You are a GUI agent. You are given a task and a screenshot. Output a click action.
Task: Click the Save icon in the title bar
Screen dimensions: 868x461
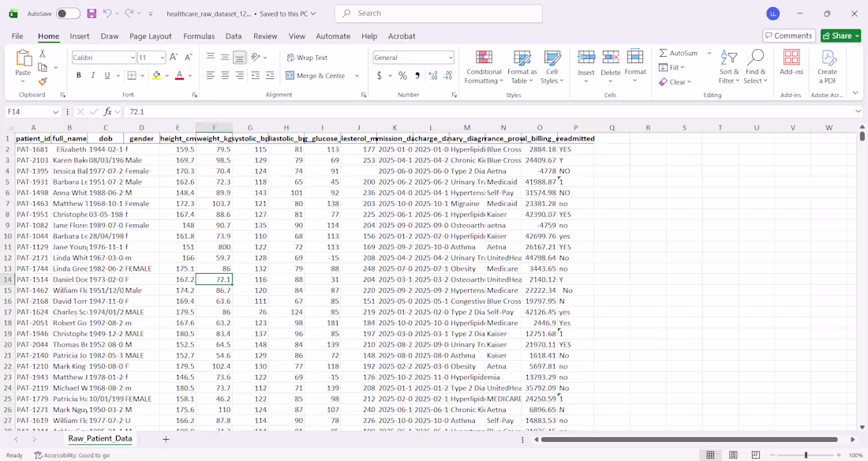(92, 13)
